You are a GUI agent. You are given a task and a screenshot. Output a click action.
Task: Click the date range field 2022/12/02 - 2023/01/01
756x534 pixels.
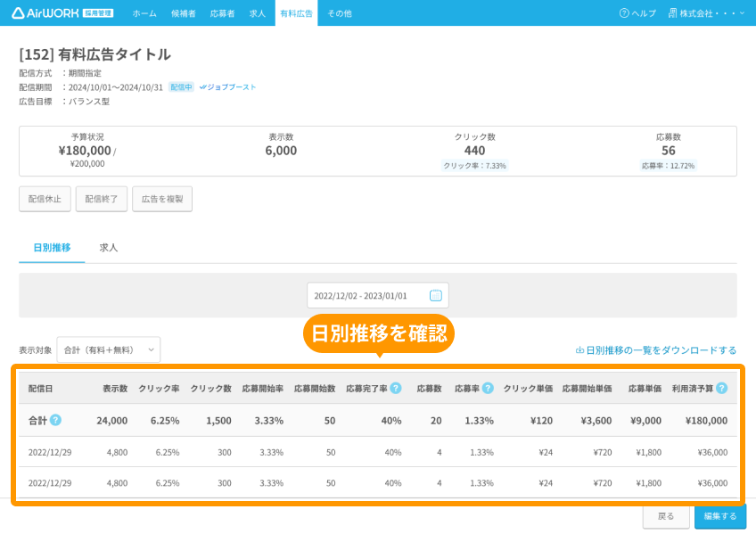point(378,295)
